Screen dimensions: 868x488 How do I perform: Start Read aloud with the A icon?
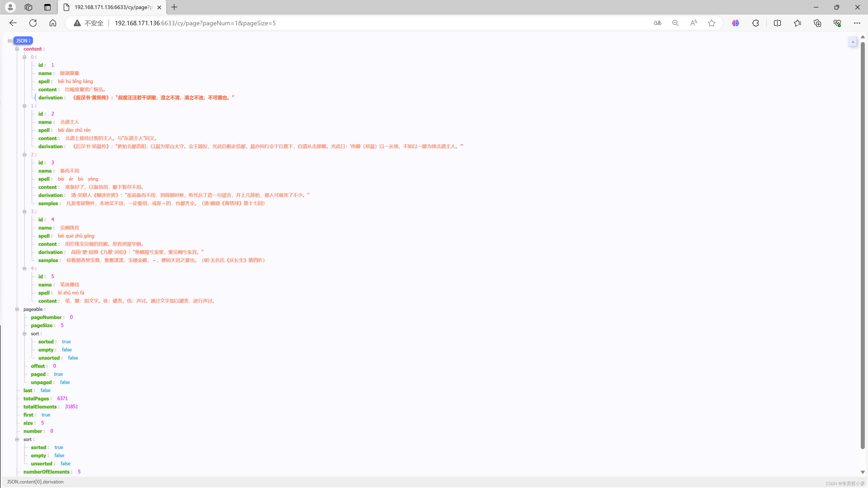pyautogui.click(x=693, y=23)
